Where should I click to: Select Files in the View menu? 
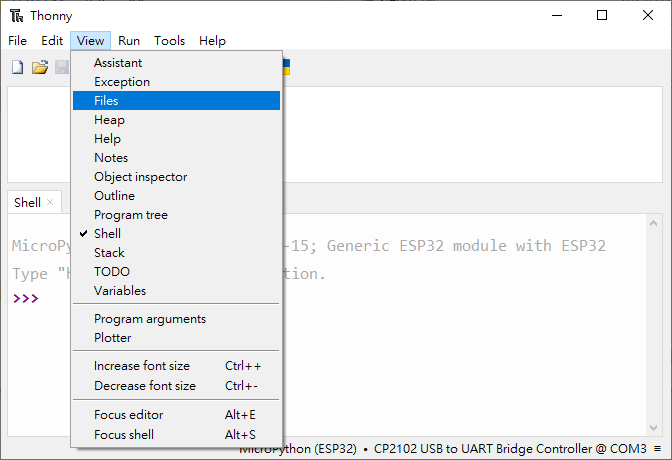point(176,100)
